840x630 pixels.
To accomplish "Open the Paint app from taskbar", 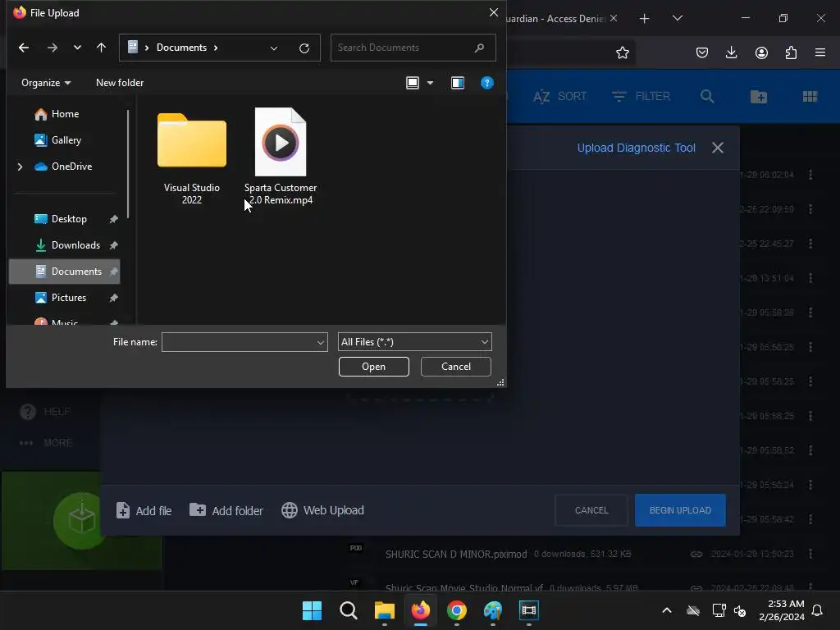I will [493, 610].
